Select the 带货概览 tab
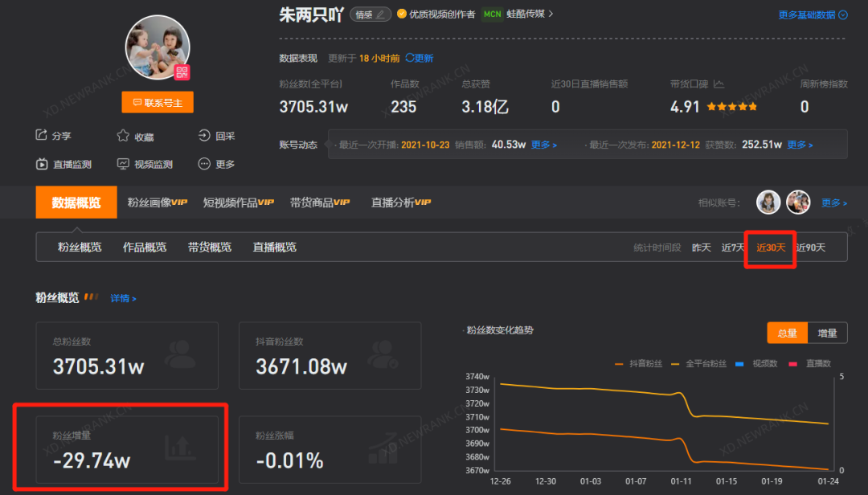Viewport: 868px width, 495px height. (x=211, y=247)
